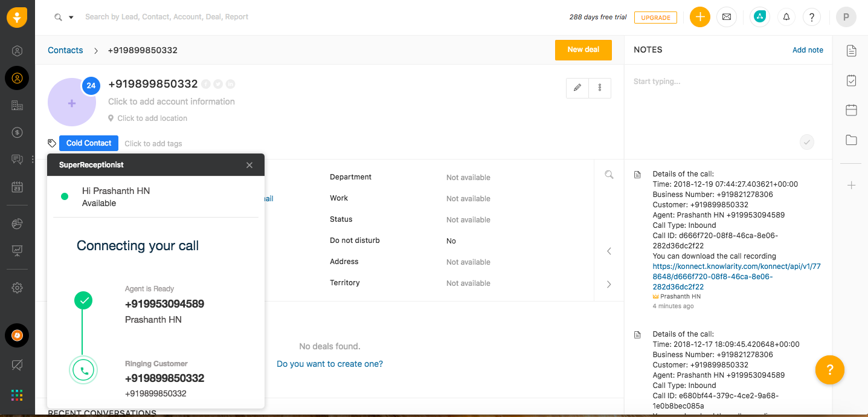Viewport: 868px width, 417px height.
Task: Click Do not disturb value No
Action: point(451,241)
